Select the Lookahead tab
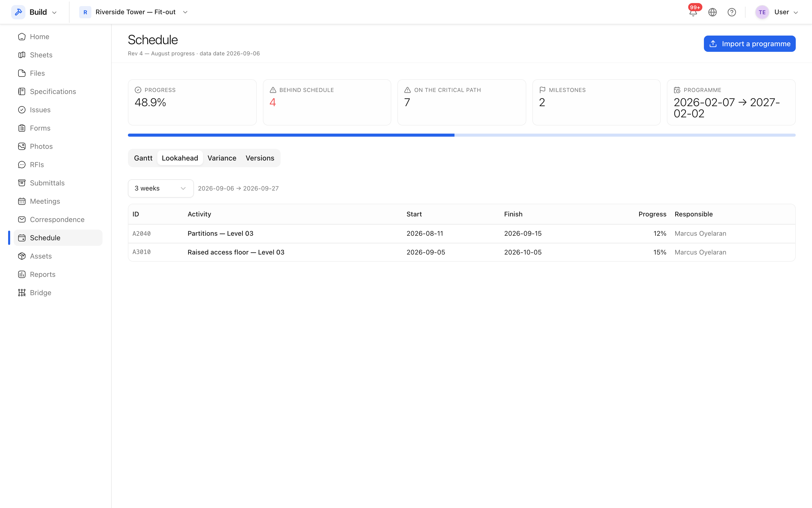The image size is (812, 508). coord(180,158)
